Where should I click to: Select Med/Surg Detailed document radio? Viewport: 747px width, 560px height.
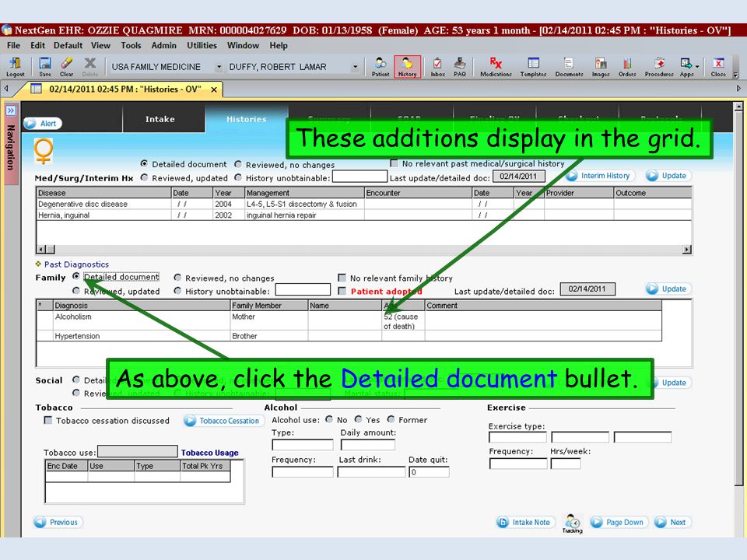point(144,163)
